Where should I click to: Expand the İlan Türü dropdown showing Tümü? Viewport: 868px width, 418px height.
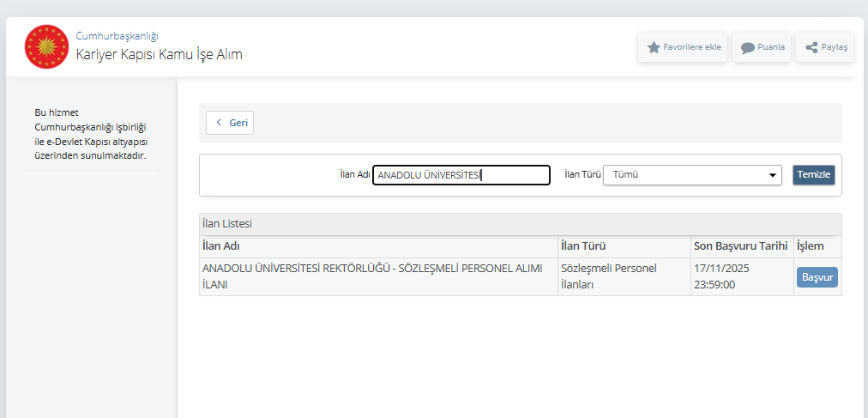(x=692, y=175)
